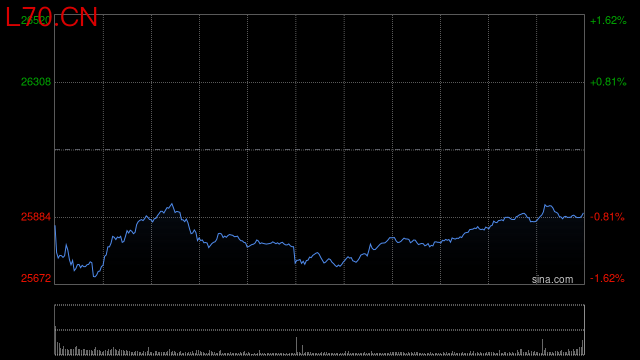The image size is (640, 360).
Task: Click the -0.81% percent axis label
Action: tap(607, 217)
